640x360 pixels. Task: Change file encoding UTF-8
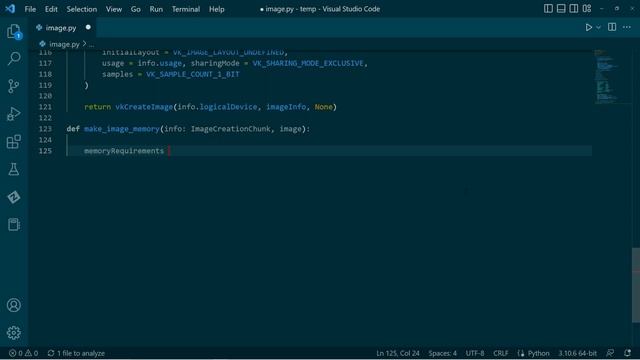(475, 353)
